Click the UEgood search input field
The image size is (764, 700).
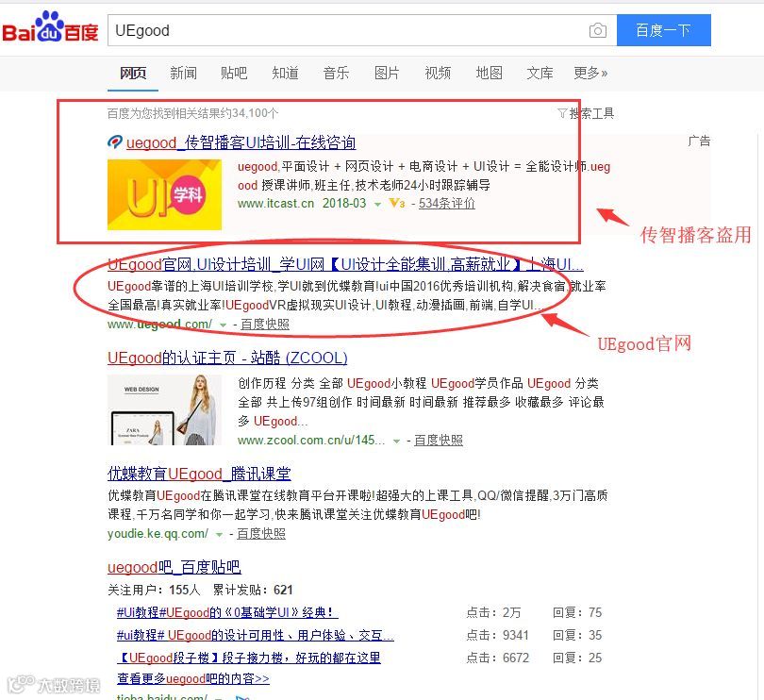[x=348, y=30]
